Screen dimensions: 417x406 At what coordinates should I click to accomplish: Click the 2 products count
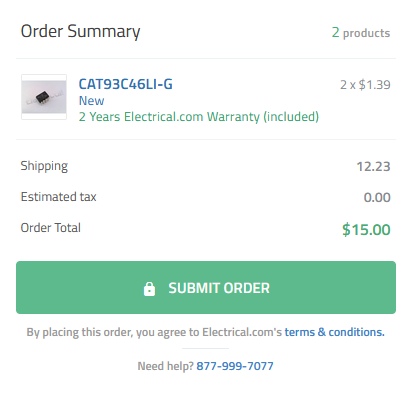coord(361,33)
